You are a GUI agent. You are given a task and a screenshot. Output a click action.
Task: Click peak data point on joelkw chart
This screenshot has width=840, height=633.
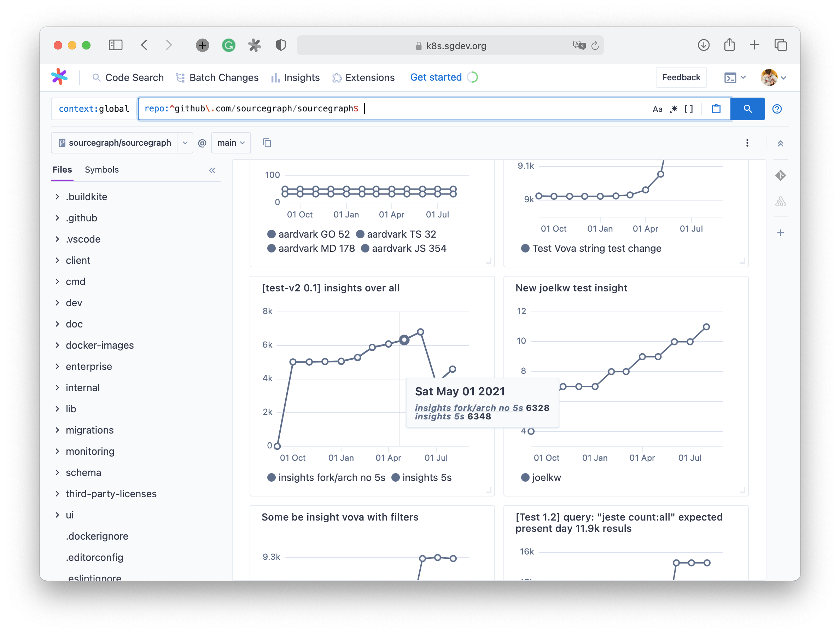(x=706, y=327)
